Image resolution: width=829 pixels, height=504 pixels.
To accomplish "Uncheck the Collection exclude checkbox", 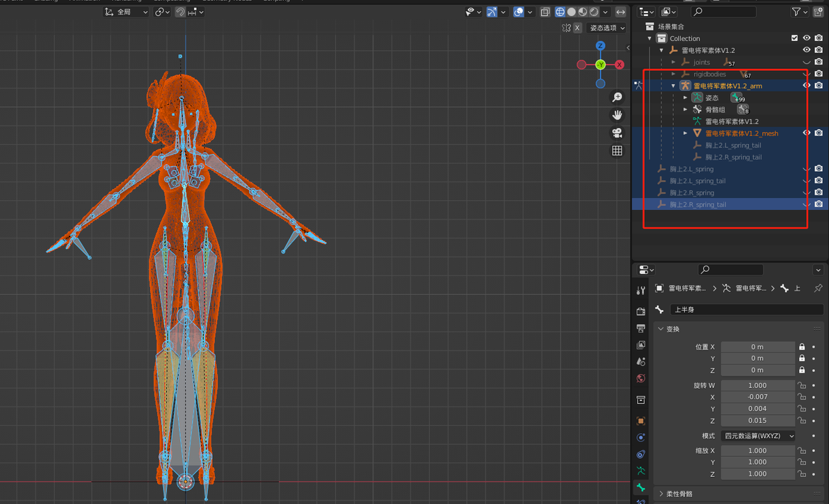I will [795, 38].
